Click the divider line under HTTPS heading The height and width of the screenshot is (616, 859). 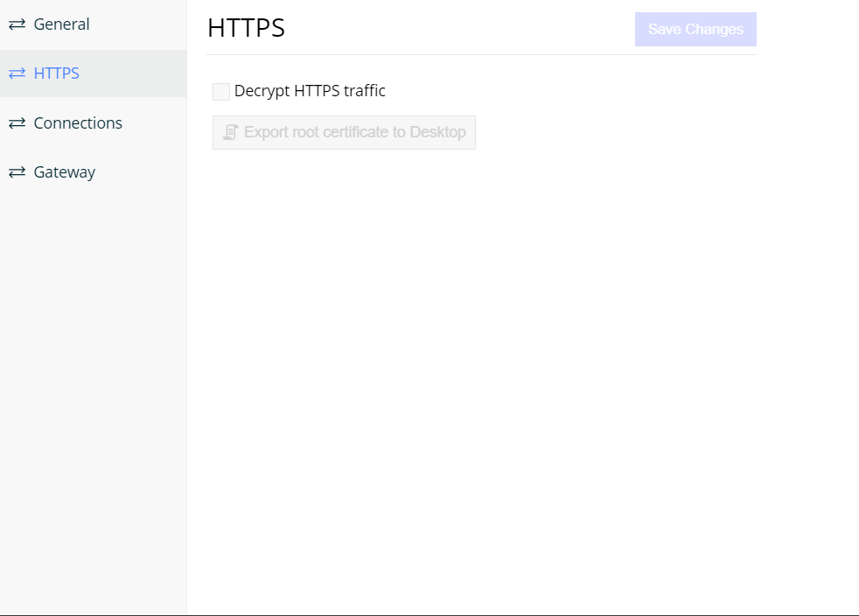tap(481, 54)
